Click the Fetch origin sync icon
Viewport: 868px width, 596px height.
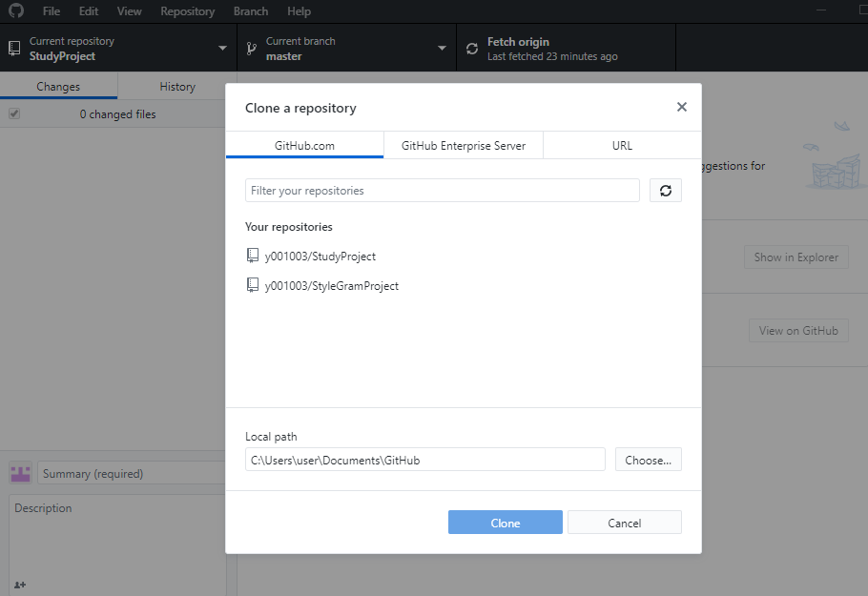(471, 49)
